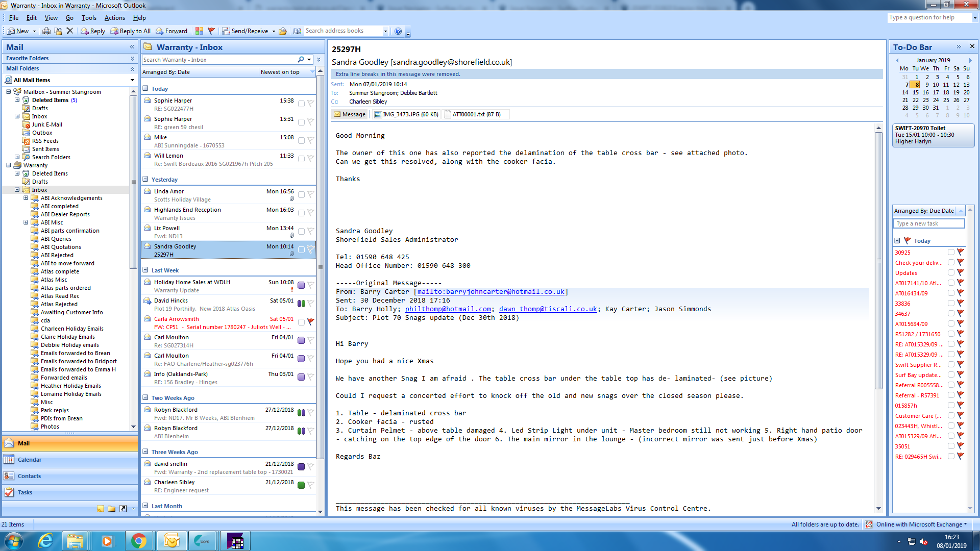Click the Outlook Help question mark icon
This screenshot has height=551, width=980.
[x=398, y=31]
